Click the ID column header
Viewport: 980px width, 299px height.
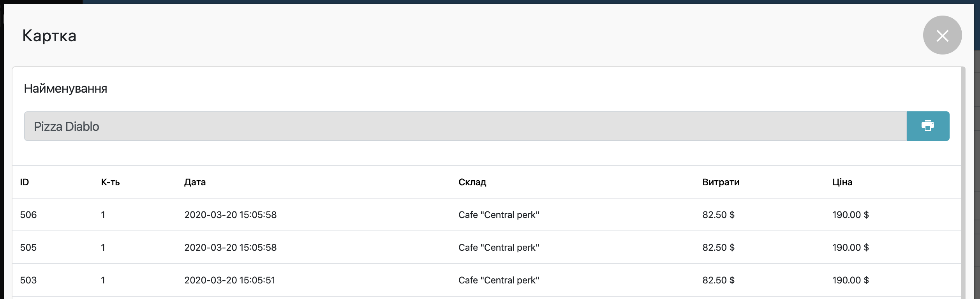(25, 182)
